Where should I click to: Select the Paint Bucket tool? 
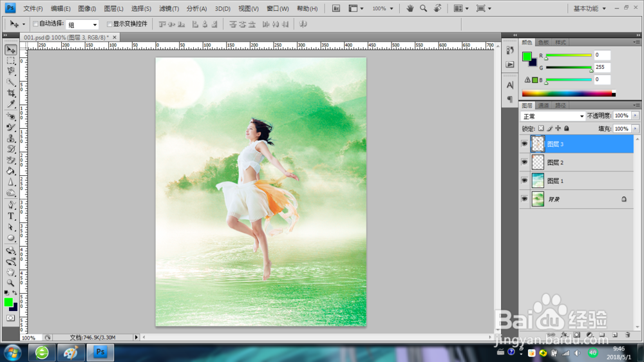11,171
